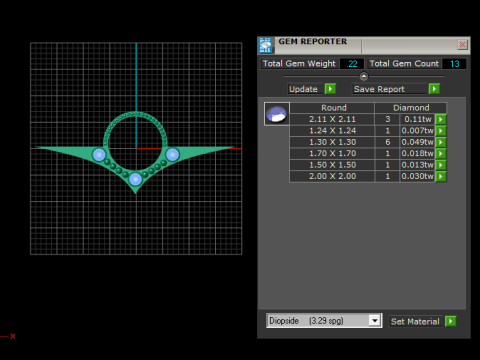
Task: Select the 1.70 X 1.70 size cell
Action: pyautogui.click(x=332, y=153)
